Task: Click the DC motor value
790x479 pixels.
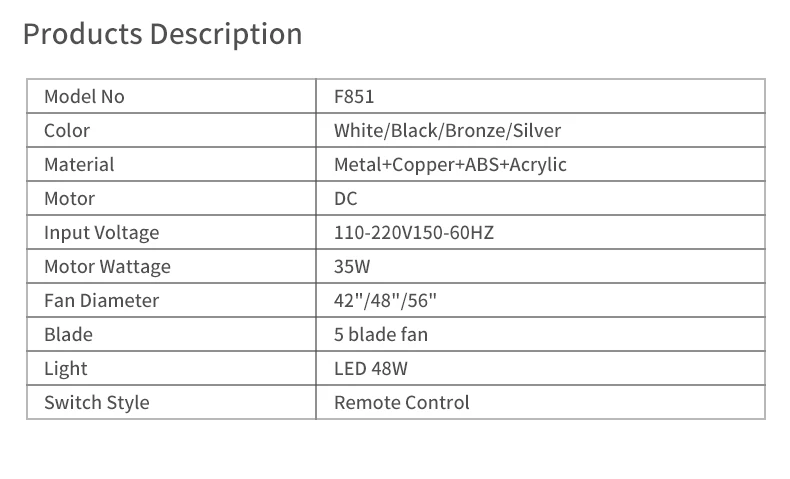Action: tap(345, 199)
